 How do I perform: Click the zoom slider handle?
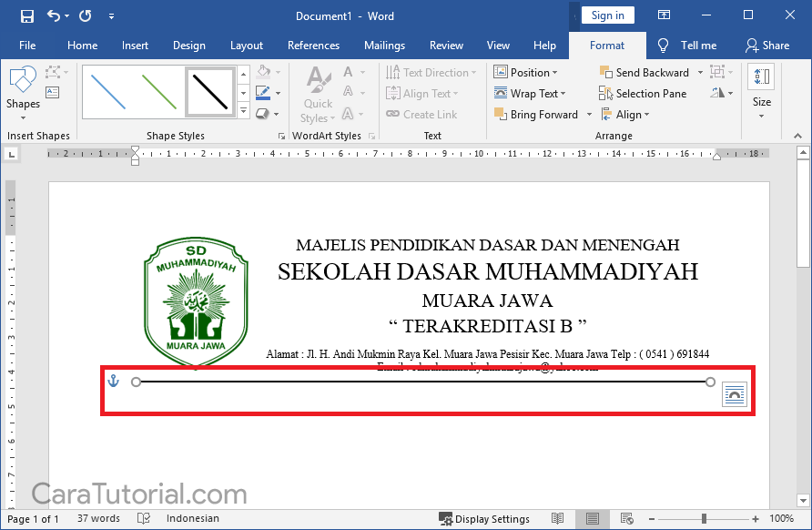704,518
